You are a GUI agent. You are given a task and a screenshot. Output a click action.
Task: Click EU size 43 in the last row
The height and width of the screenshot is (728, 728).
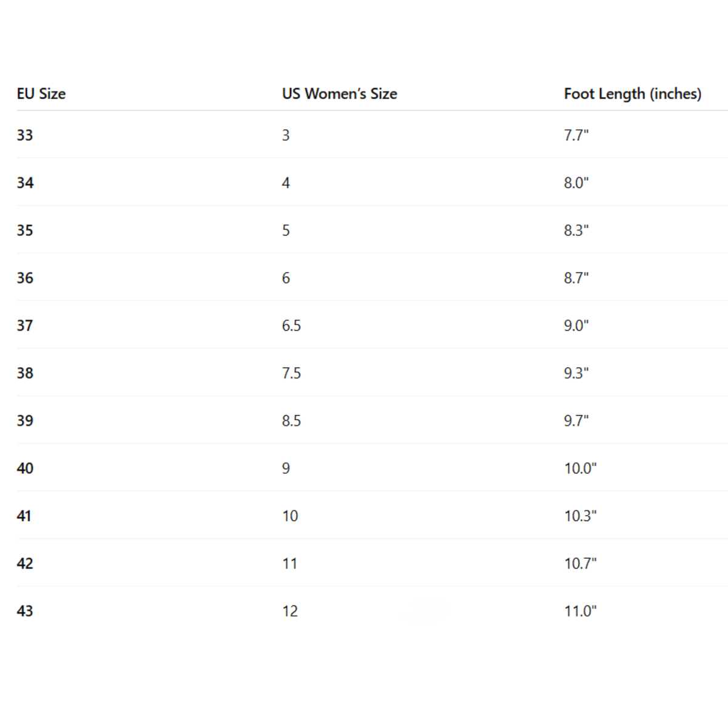point(25,611)
